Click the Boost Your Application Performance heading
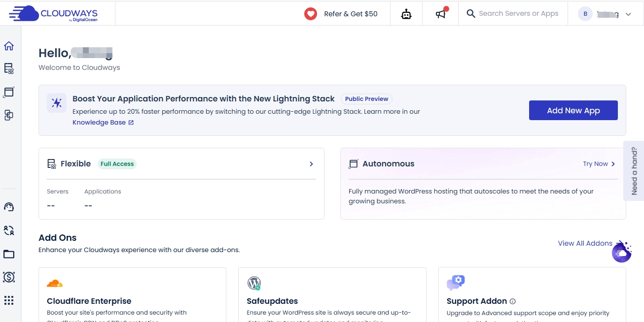 pyautogui.click(x=204, y=99)
